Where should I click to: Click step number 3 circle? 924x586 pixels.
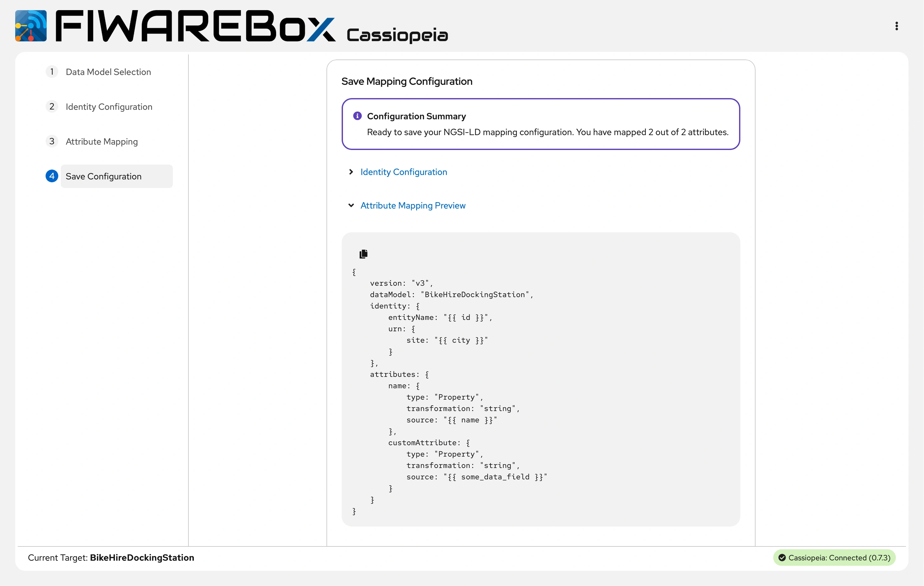pyautogui.click(x=52, y=141)
